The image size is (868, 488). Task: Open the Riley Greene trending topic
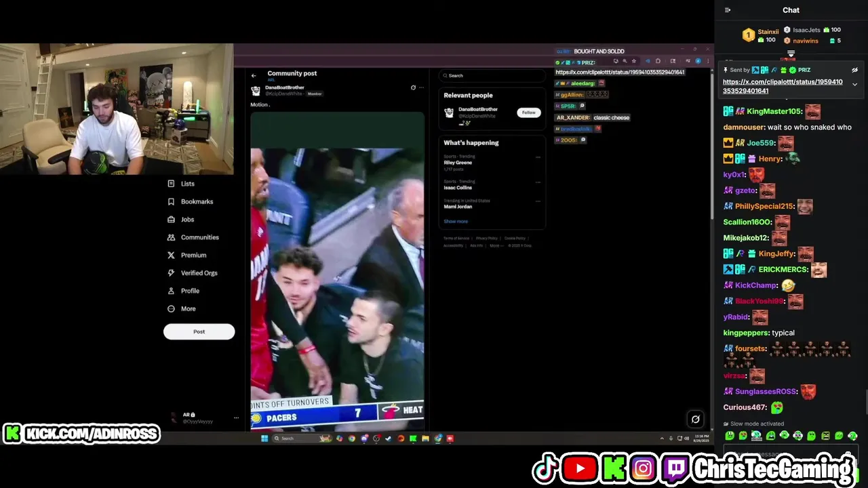point(458,163)
